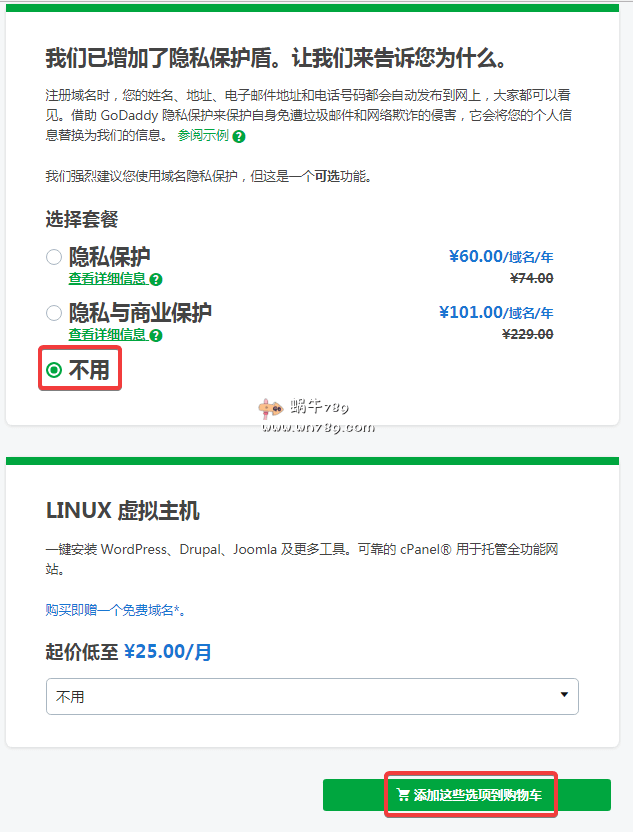Click the ¥60.00 price for 隐私保护
This screenshot has height=832, width=633.
(475, 256)
